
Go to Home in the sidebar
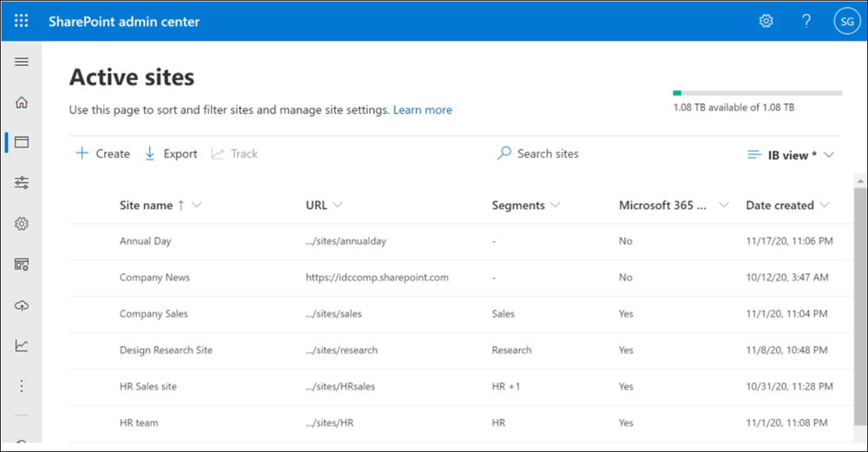click(x=22, y=102)
